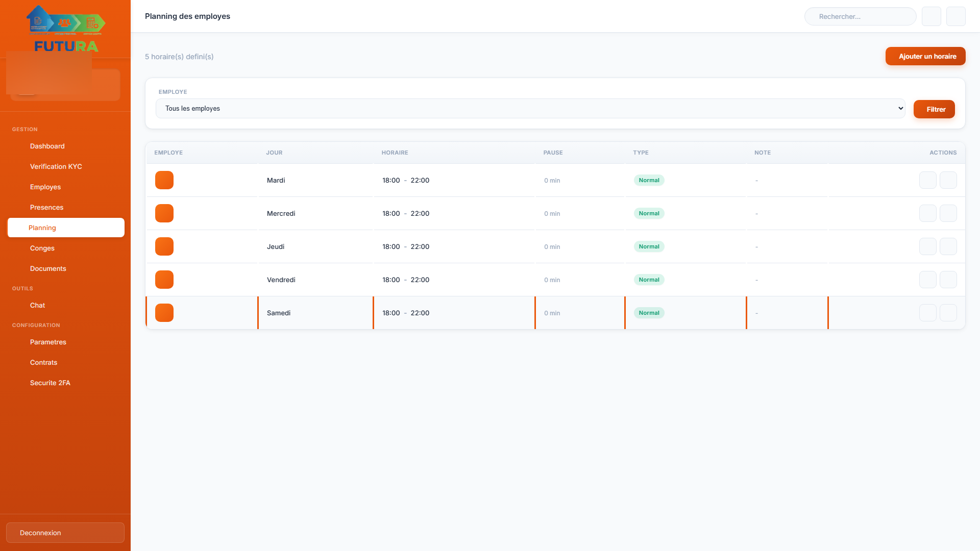
Task: Click the Normal type badge in the Samedi row
Action: pyautogui.click(x=649, y=313)
